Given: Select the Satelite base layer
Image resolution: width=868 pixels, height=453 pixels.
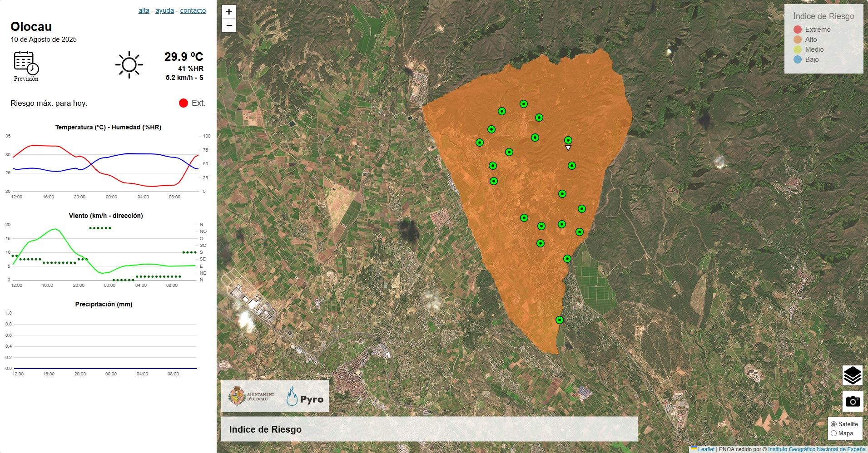Looking at the screenshot, I should pyautogui.click(x=834, y=423).
